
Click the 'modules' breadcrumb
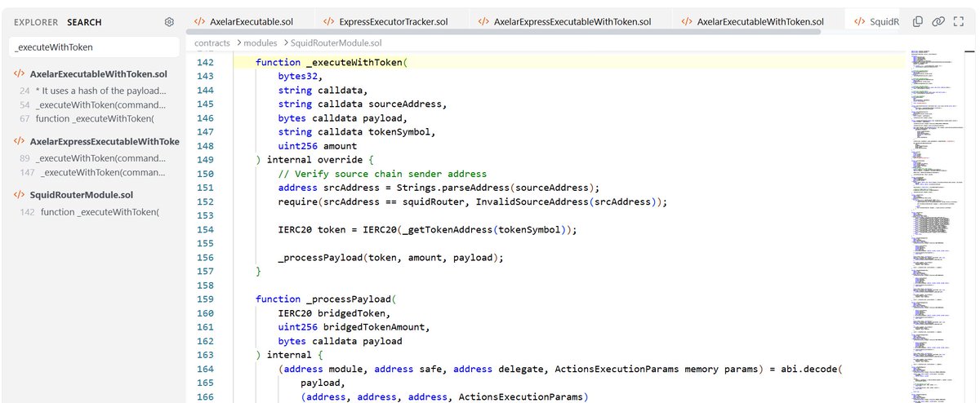(261, 42)
